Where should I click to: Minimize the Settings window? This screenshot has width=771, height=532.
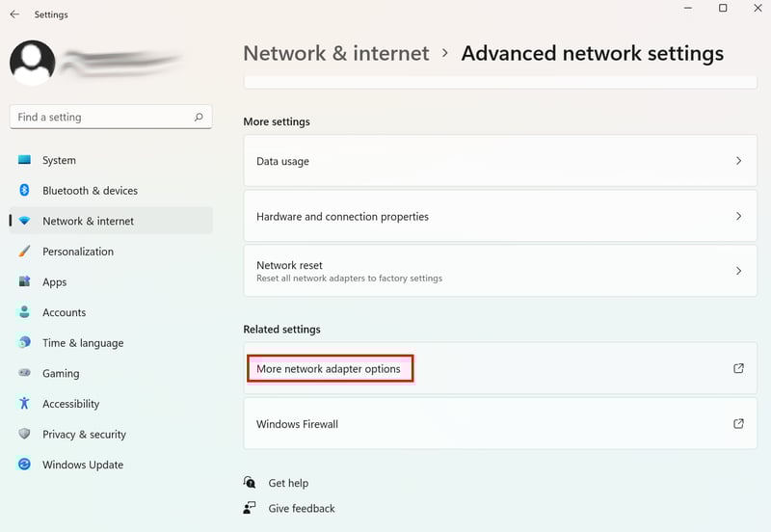(688, 8)
